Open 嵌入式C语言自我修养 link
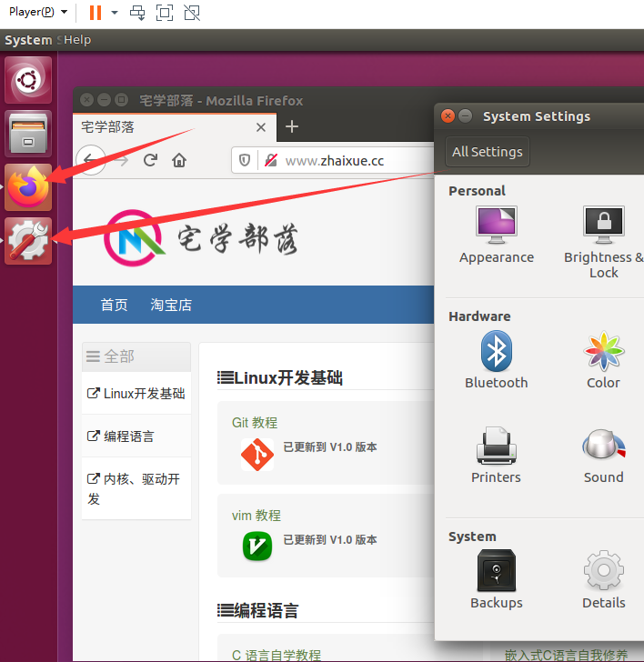The image size is (644, 662). point(566,656)
